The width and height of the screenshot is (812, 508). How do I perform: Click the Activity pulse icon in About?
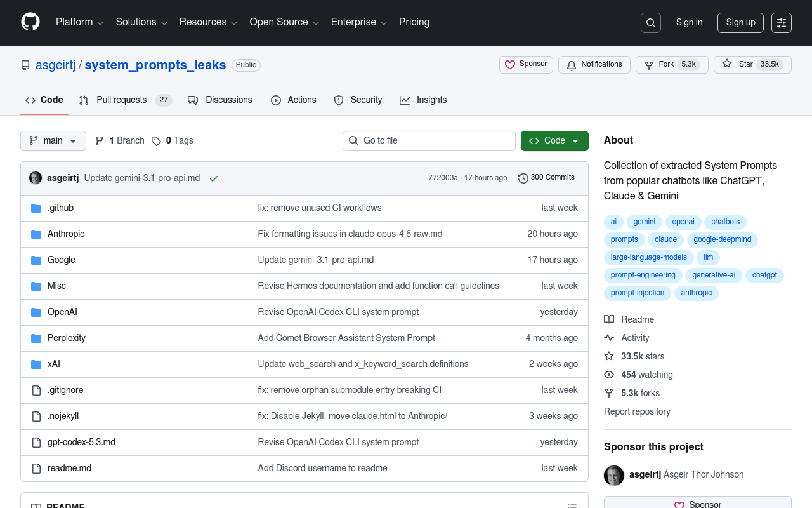pos(609,338)
